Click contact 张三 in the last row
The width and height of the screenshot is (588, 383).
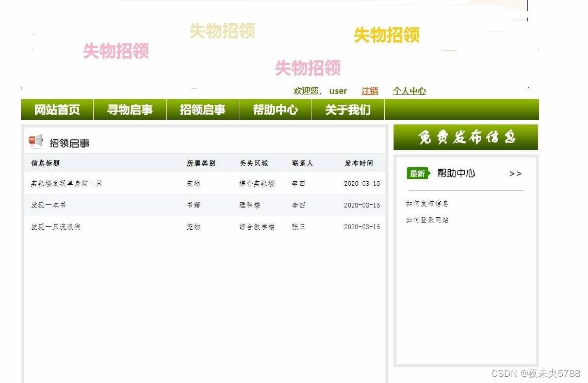click(x=299, y=227)
